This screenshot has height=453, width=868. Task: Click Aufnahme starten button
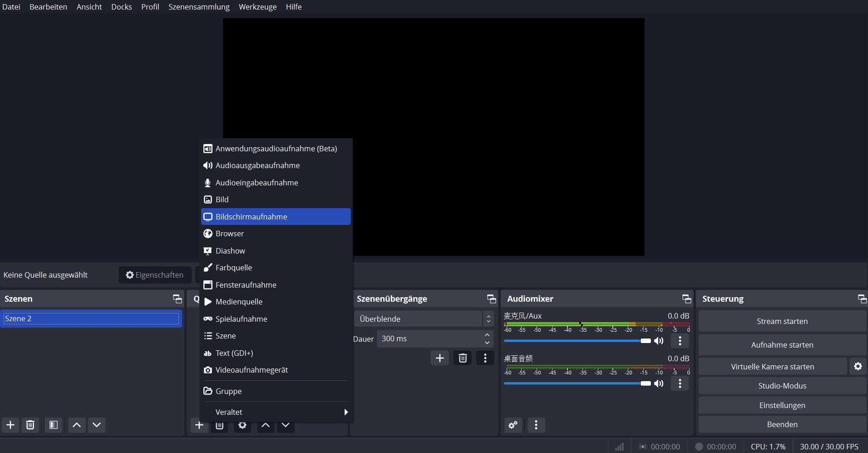[x=782, y=345]
